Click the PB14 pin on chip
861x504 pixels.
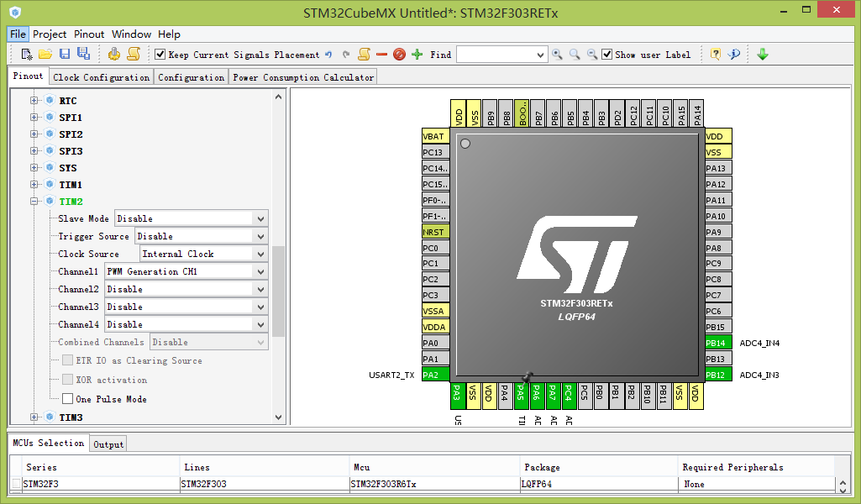click(718, 343)
